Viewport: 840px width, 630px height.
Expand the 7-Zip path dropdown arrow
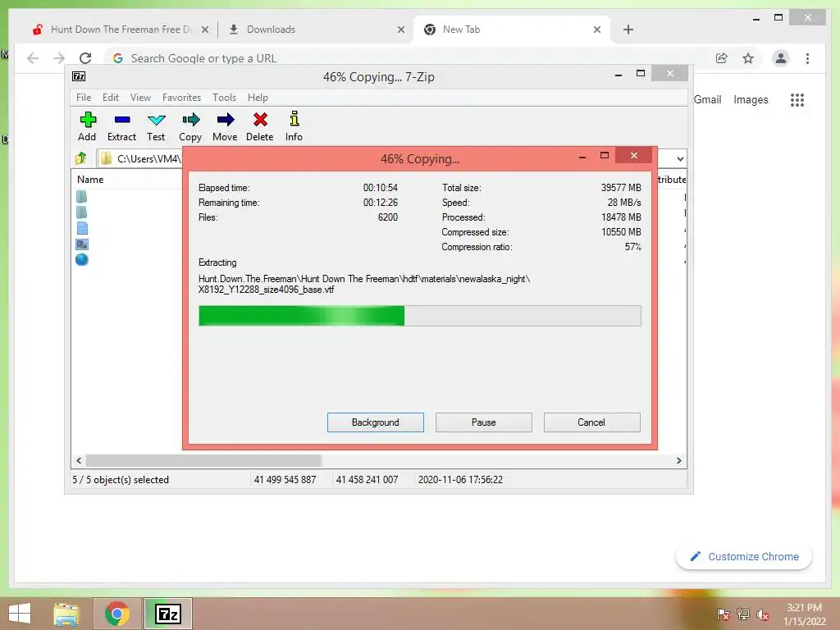[x=680, y=158]
